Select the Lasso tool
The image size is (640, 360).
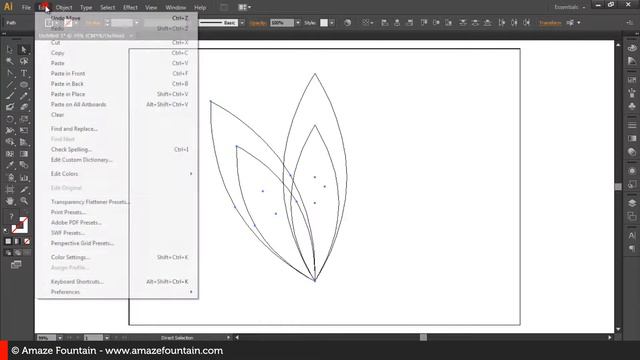(x=24, y=61)
